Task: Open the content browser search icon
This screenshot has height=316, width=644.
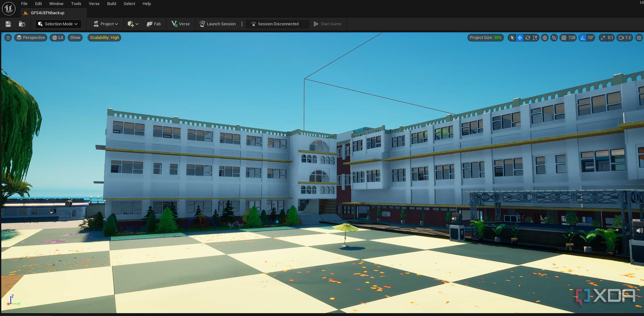Action: [x=22, y=24]
